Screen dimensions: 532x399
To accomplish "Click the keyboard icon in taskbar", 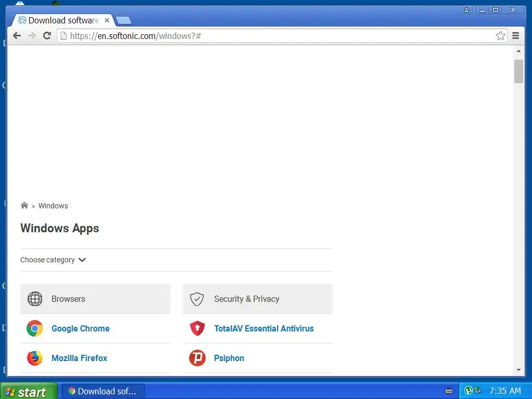I will [448, 391].
